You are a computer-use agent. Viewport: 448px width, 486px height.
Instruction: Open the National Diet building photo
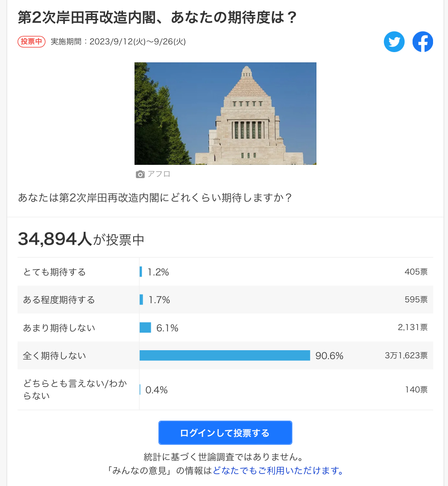(225, 114)
